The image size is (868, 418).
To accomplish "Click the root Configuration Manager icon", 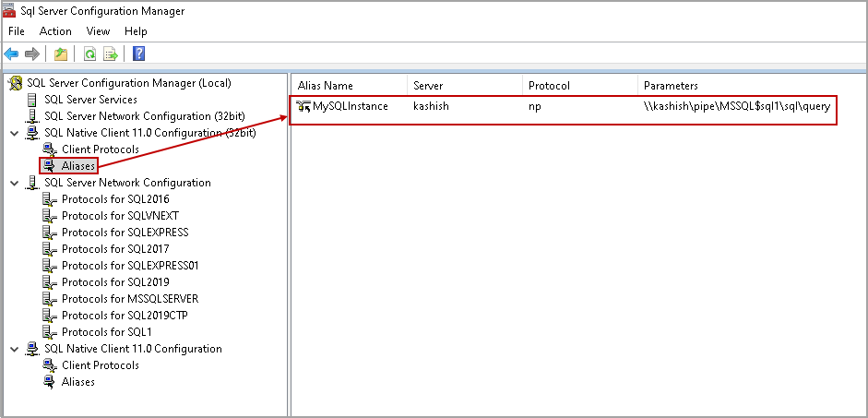I will [x=17, y=83].
